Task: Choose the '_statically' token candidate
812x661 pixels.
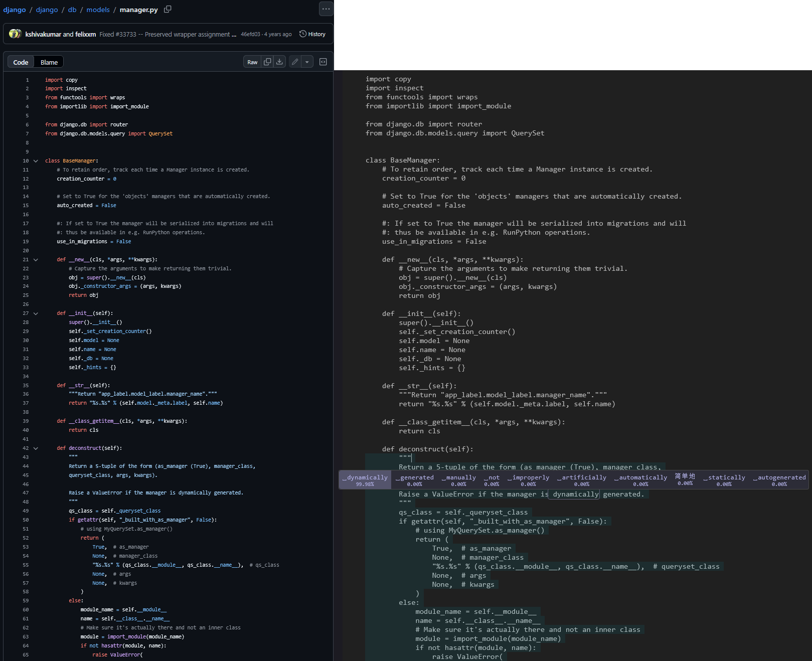Action: click(724, 480)
